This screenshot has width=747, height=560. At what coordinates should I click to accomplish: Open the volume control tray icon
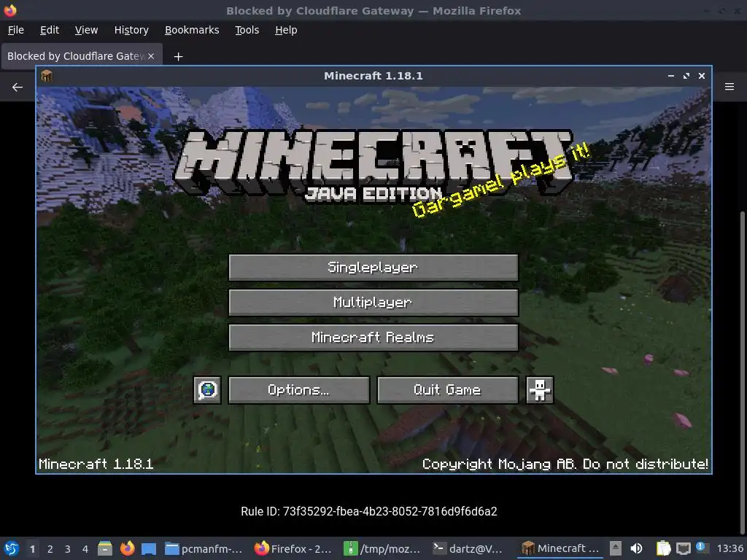[x=636, y=548]
